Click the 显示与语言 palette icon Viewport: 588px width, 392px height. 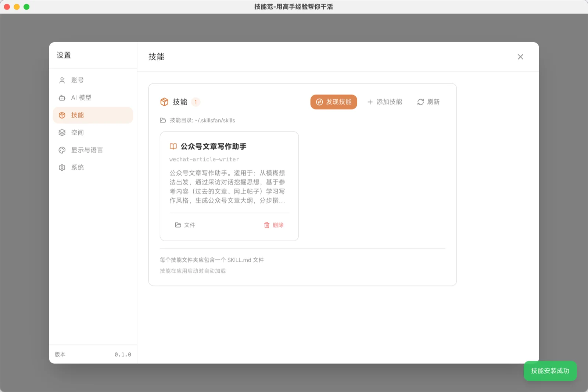pyautogui.click(x=62, y=150)
